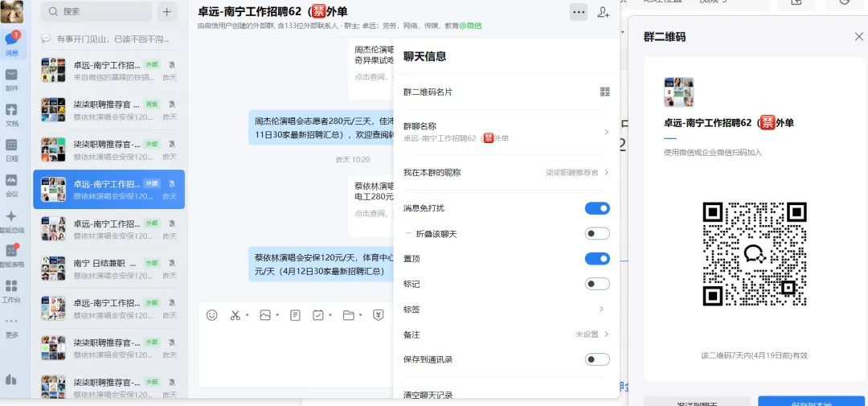Click the three-dots chat info button
The height and width of the screenshot is (406, 868).
click(578, 12)
